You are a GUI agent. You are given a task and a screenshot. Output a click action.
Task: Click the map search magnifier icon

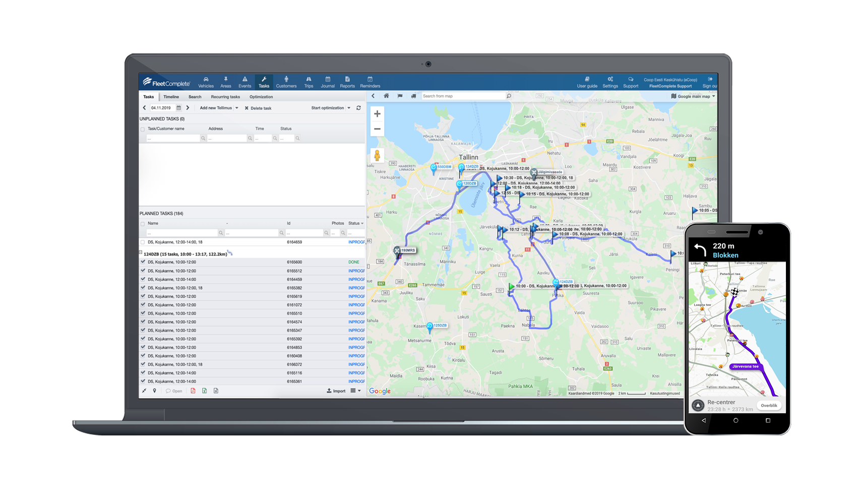509,96
